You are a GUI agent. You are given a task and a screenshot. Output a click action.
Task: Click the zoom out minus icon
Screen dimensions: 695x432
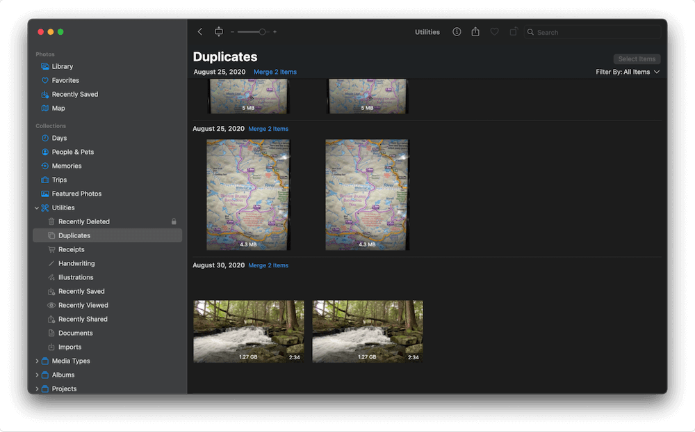[x=232, y=32]
